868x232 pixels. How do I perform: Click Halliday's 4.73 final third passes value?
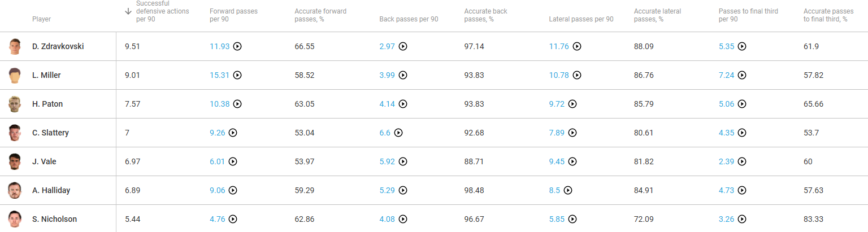(x=726, y=191)
